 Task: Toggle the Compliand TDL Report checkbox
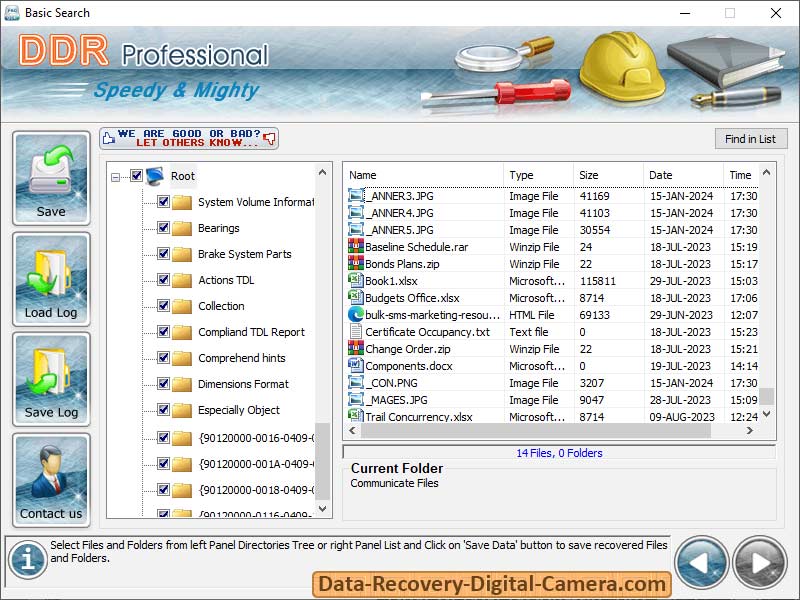(163, 332)
